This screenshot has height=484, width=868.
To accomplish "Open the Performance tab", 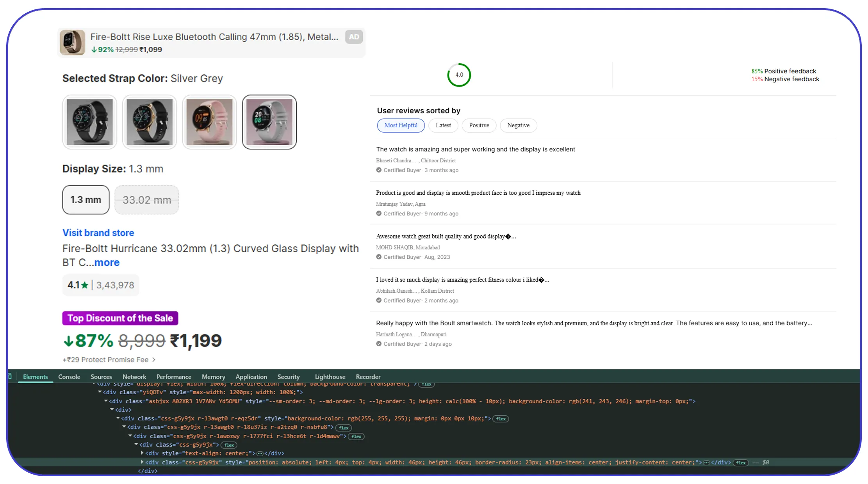I will [x=174, y=377].
